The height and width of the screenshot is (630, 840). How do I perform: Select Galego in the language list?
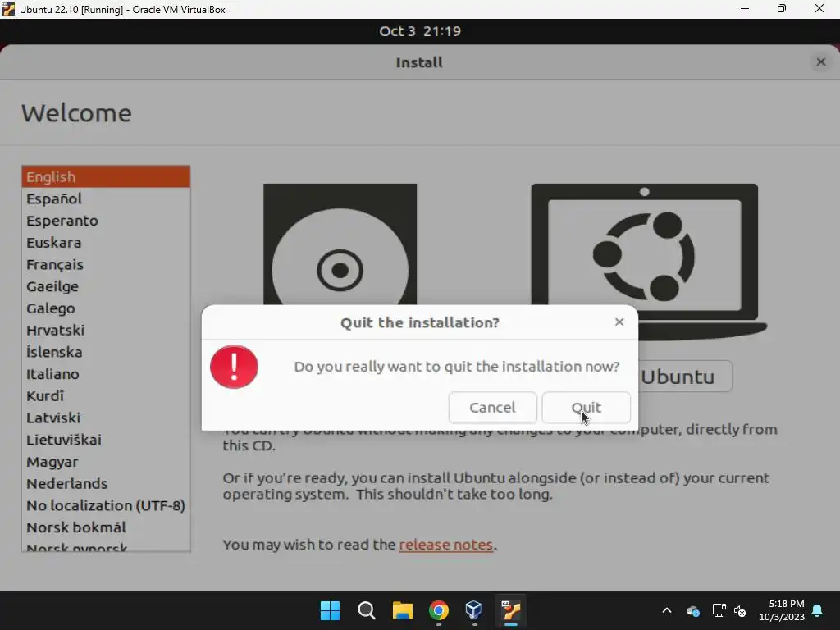pyautogui.click(x=106, y=308)
